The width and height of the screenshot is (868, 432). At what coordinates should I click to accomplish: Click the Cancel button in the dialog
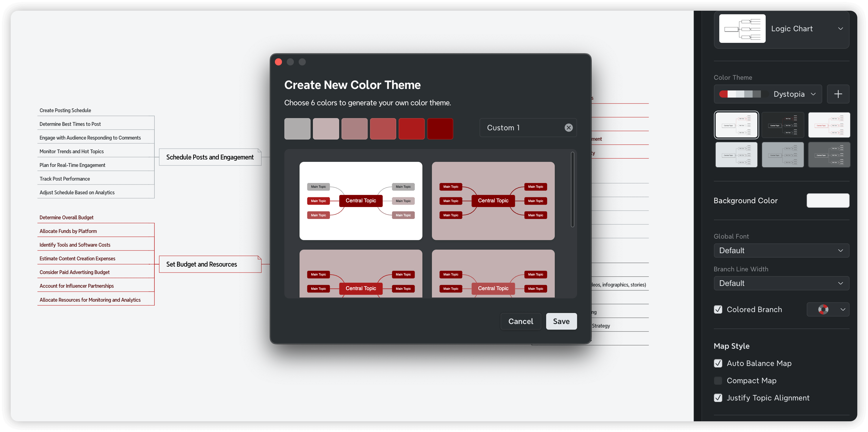click(521, 322)
